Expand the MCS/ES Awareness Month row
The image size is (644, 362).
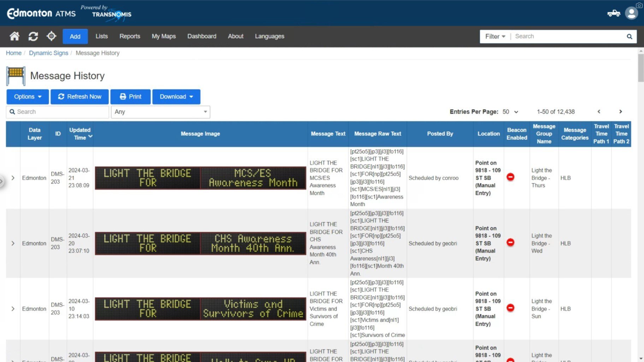(13, 178)
